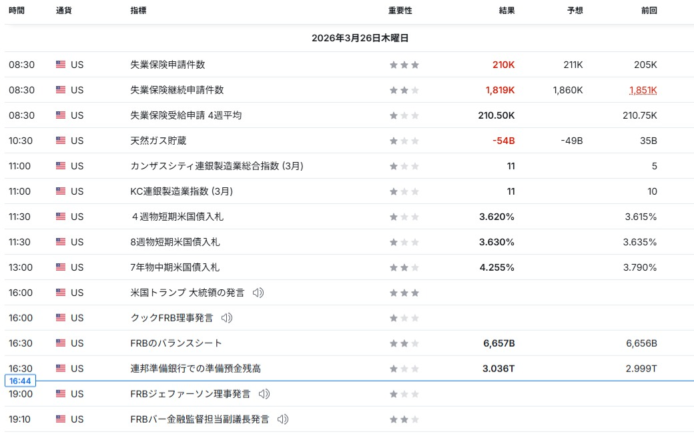
Task: Click revised previous value 1,851K
Action: click(642, 90)
